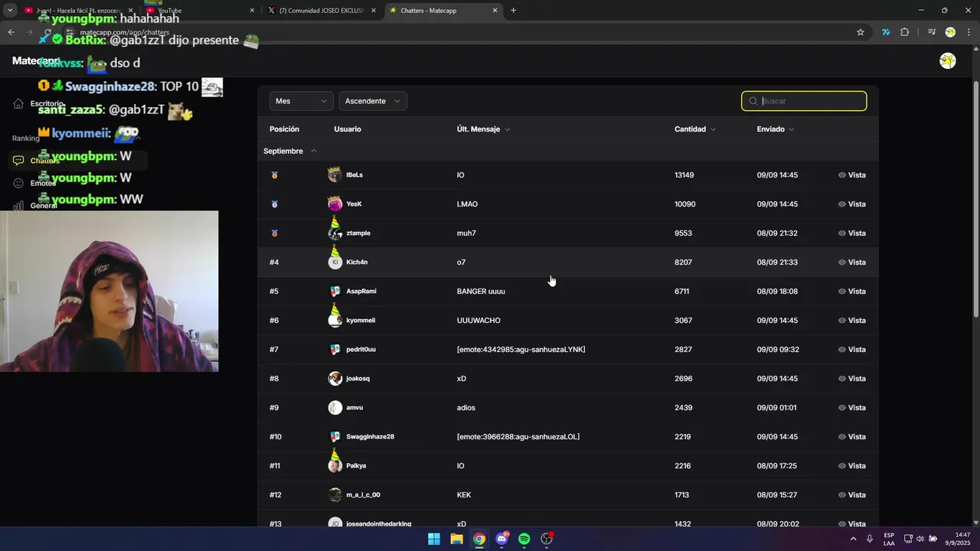Open Vista eye icon for ztample row
This screenshot has height=551, width=980.
pos(842,233)
